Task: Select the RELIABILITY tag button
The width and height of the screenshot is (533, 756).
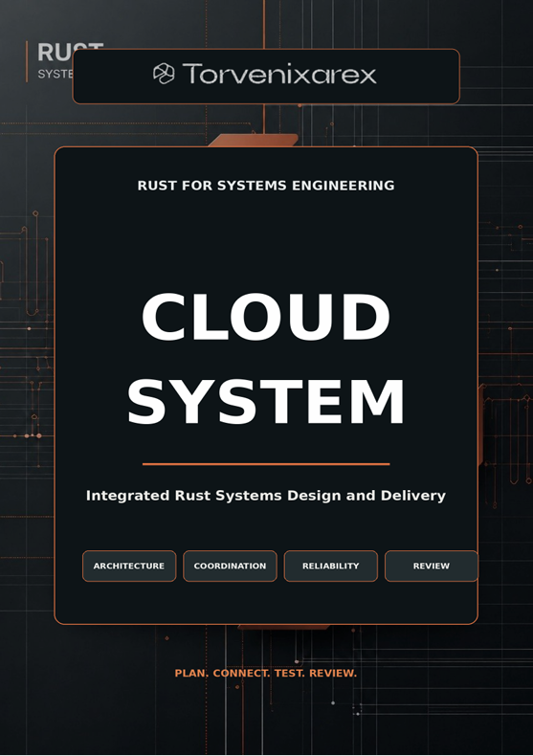Action: point(330,566)
